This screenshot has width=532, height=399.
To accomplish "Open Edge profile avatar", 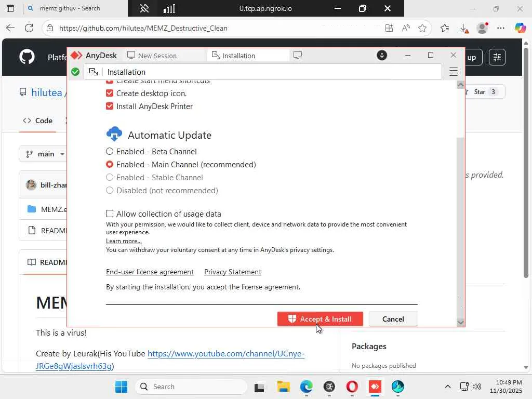I will click(482, 28).
